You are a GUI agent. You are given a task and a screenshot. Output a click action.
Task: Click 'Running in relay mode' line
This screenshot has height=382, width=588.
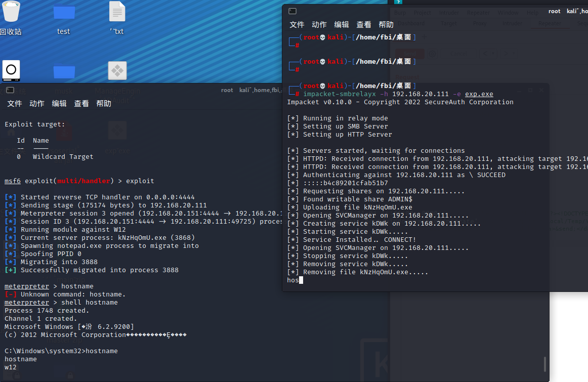point(338,118)
